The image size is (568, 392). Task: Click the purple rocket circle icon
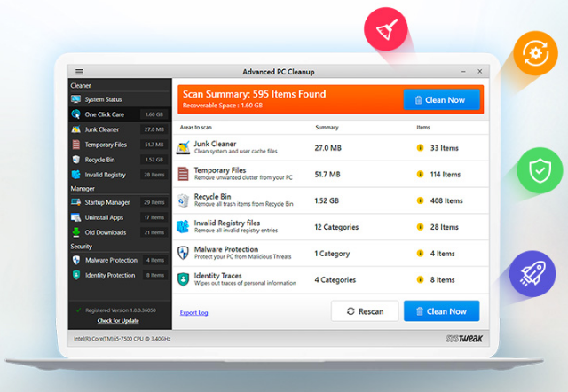532,274
